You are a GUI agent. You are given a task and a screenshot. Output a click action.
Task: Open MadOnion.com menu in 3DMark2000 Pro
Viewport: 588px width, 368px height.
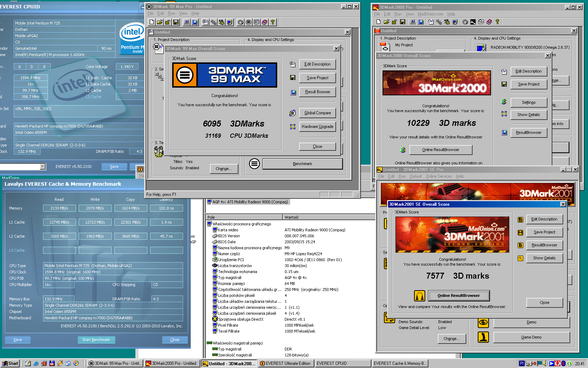click(x=430, y=14)
